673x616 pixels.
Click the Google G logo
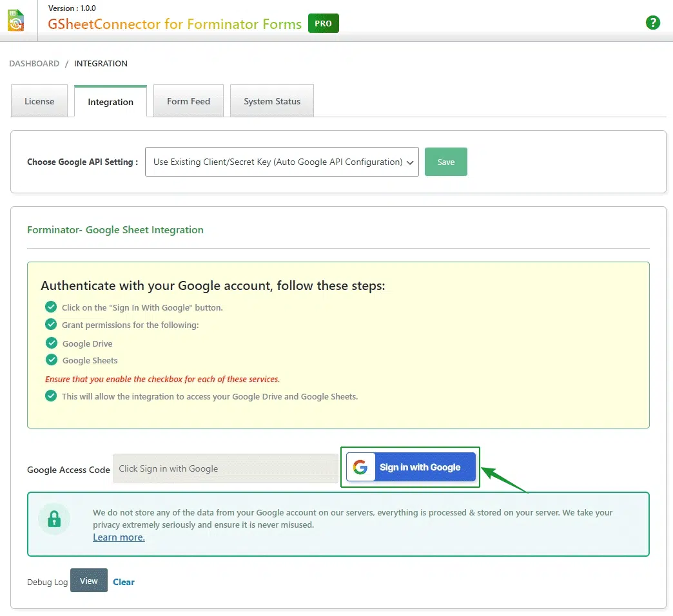(x=360, y=468)
